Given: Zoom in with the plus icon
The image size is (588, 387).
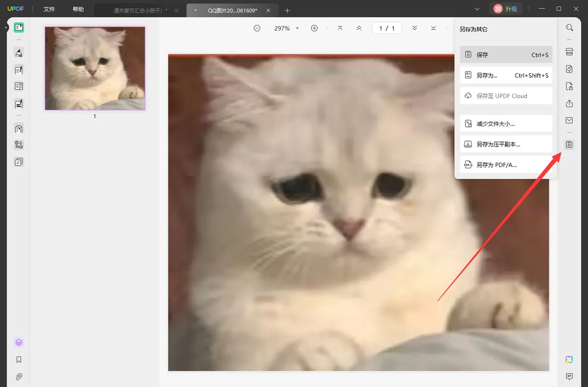Looking at the screenshot, I should click(x=315, y=28).
